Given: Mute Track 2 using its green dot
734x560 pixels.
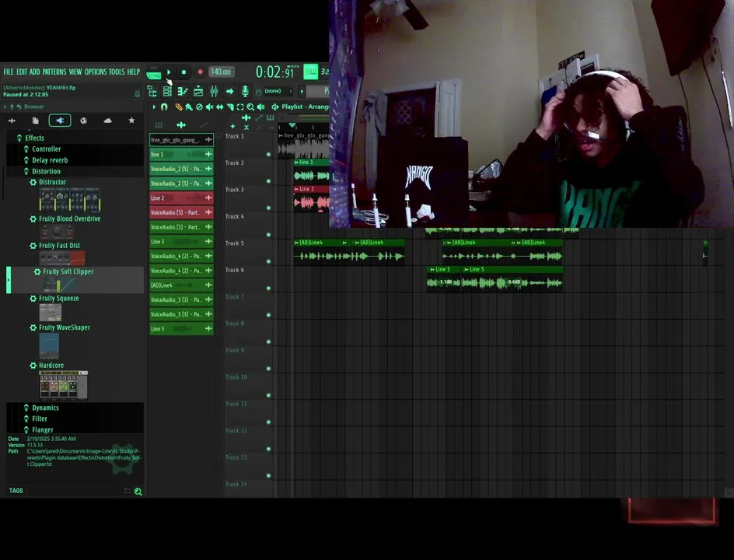Looking at the screenshot, I should (x=269, y=181).
